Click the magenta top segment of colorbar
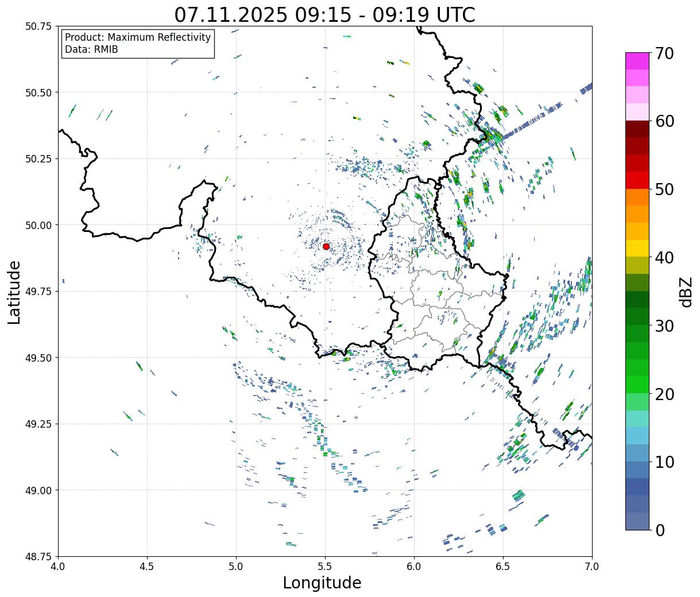Image resolution: width=700 pixels, height=597 pixels. pyautogui.click(x=637, y=61)
